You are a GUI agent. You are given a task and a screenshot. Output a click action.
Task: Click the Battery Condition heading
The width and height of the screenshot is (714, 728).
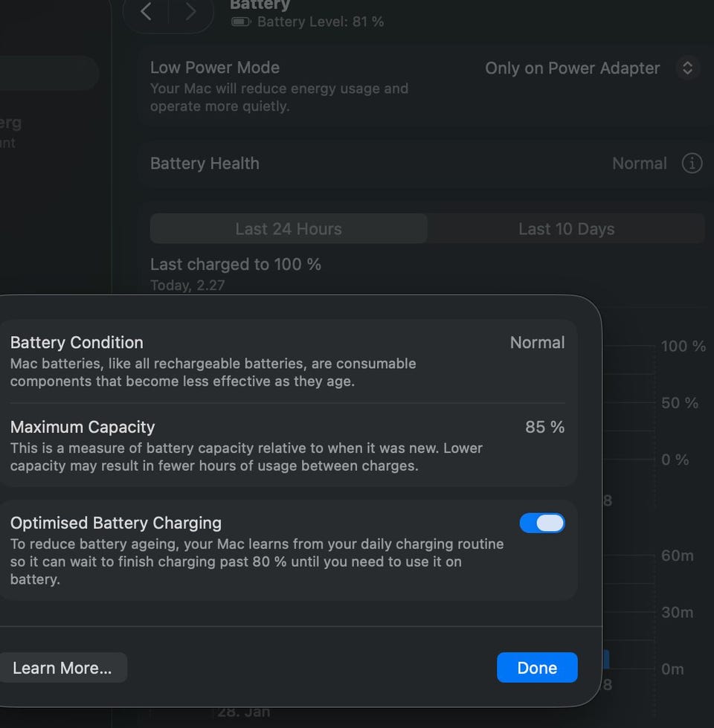[77, 343]
